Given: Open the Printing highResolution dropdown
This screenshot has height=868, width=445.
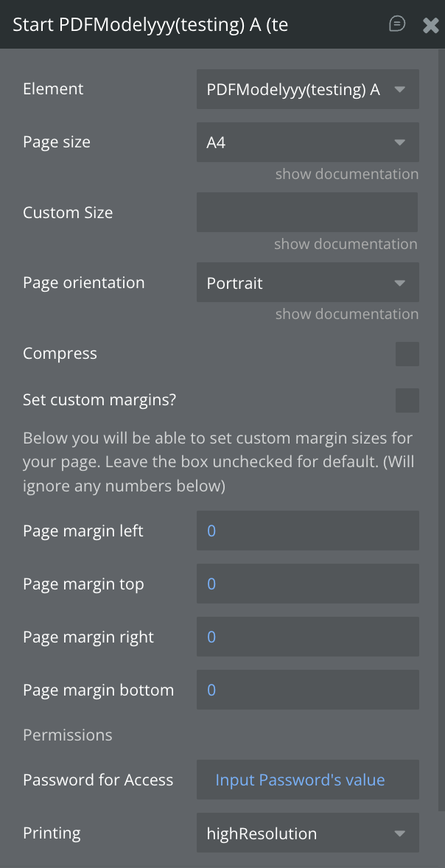Looking at the screenshot, I should pos(307,833).
